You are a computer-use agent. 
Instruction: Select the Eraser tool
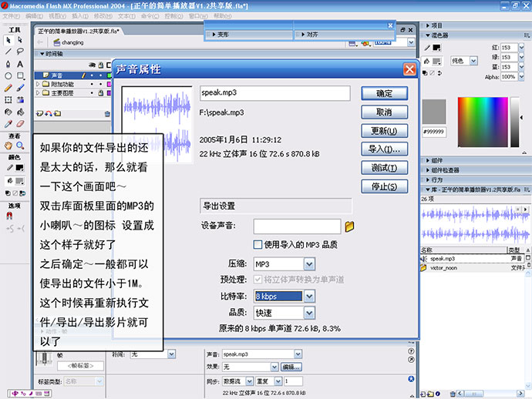click(20, 124)
